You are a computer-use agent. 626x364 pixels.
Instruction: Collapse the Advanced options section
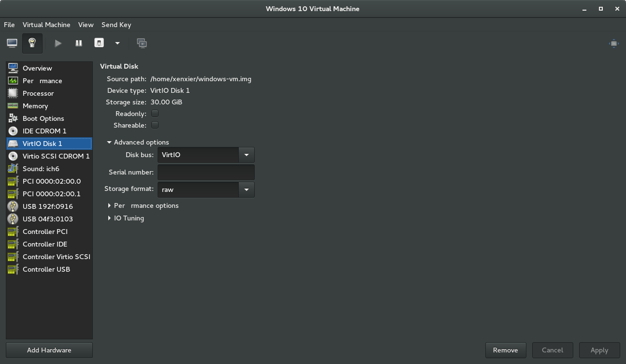138,142
